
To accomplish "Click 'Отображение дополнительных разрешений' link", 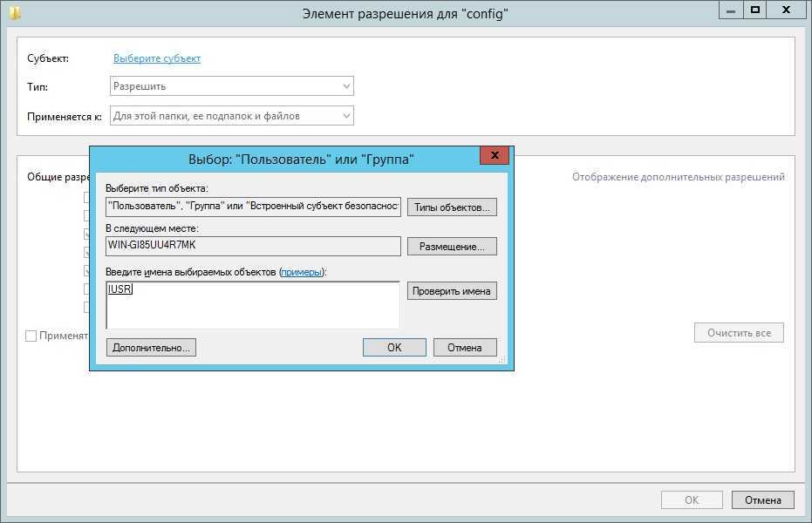I will pyautogui.click(x=679, y=177).
